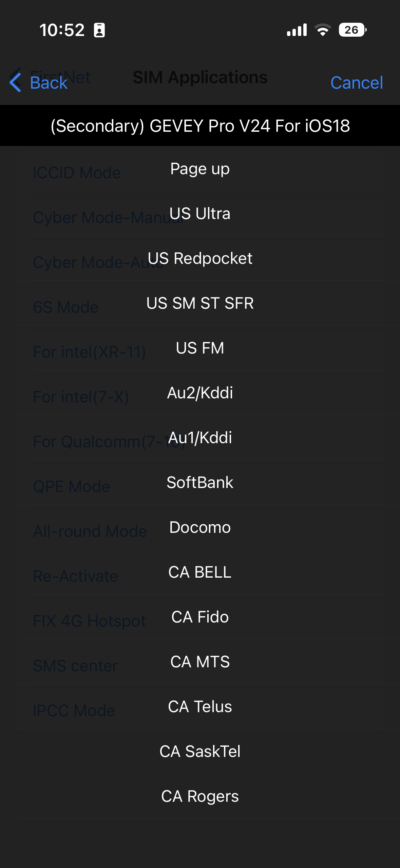Cancel the SIM Applications menu
This screenshot has width=400, height=868.
357,83
